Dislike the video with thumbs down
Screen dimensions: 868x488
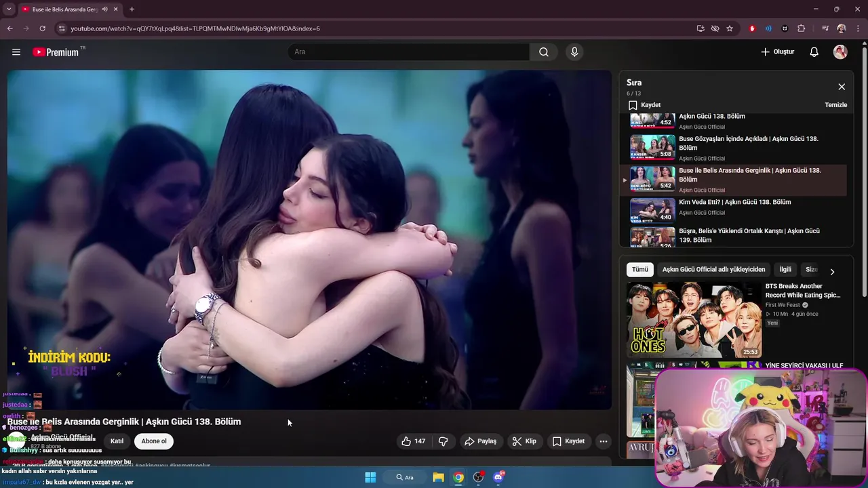(x=443, y=441)
